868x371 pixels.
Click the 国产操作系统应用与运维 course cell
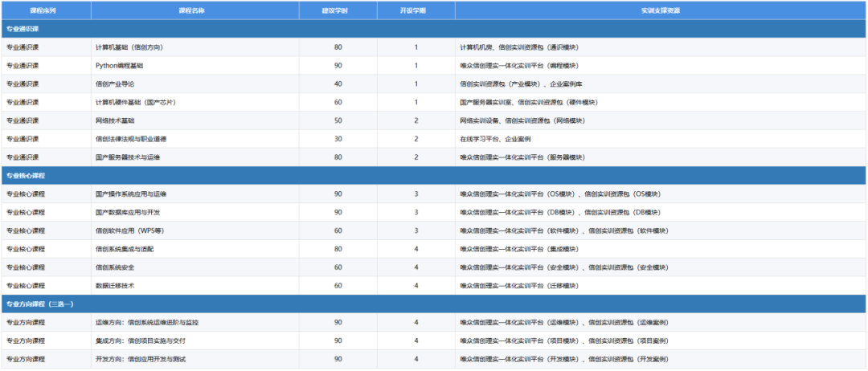(130, 194)
